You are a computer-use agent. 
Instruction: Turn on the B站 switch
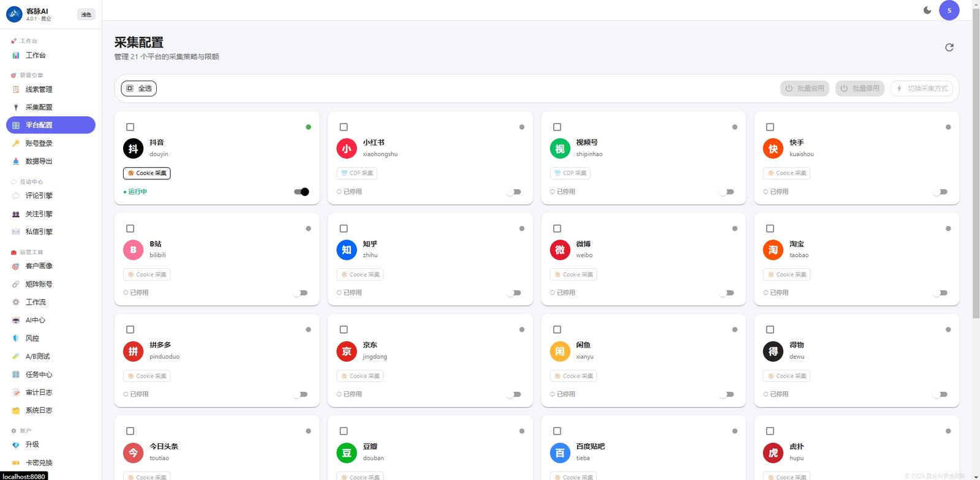tap(300, 293)
